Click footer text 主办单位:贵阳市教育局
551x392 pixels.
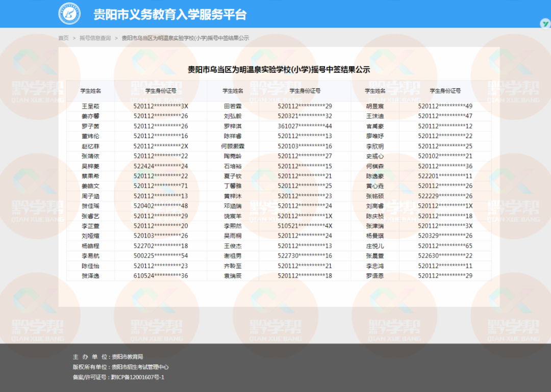click(108, 357)
